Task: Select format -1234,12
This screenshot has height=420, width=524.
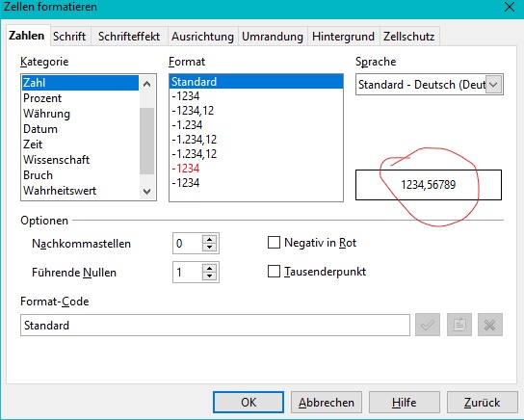Action: coord(256,111)
